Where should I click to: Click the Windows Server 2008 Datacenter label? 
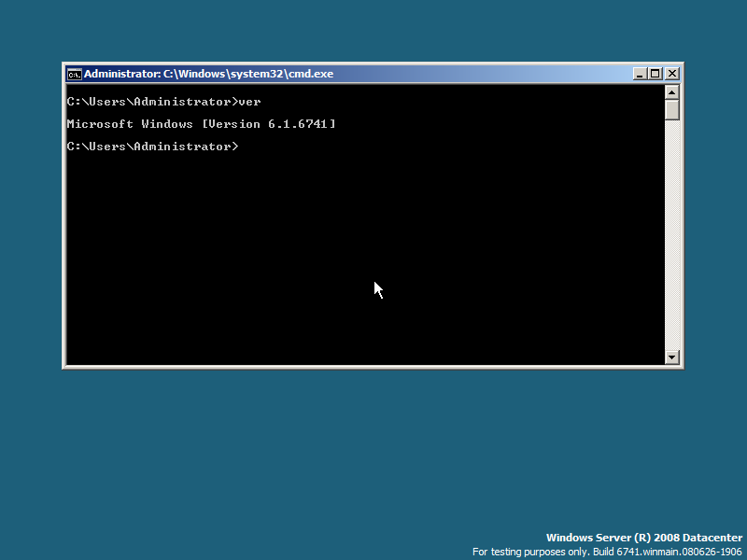644,538
